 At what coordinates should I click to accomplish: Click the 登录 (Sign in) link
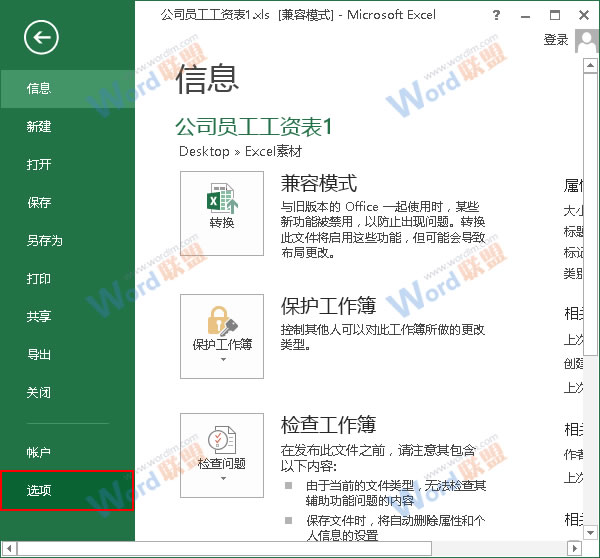click(556, 40)
